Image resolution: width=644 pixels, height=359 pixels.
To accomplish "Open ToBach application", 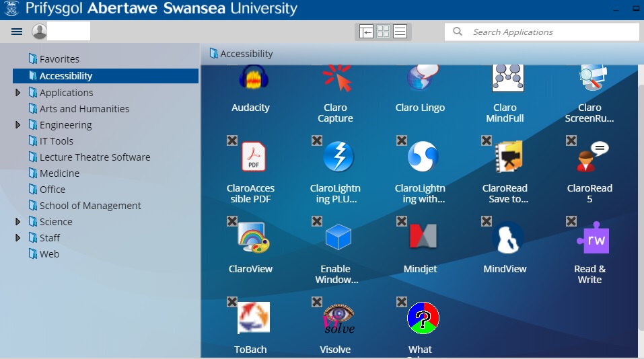I will [254, 317].
